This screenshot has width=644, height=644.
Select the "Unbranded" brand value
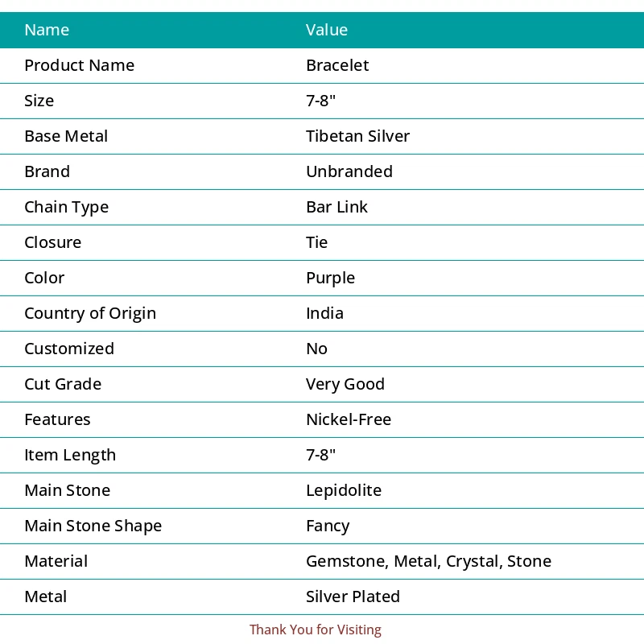(349, 171)
